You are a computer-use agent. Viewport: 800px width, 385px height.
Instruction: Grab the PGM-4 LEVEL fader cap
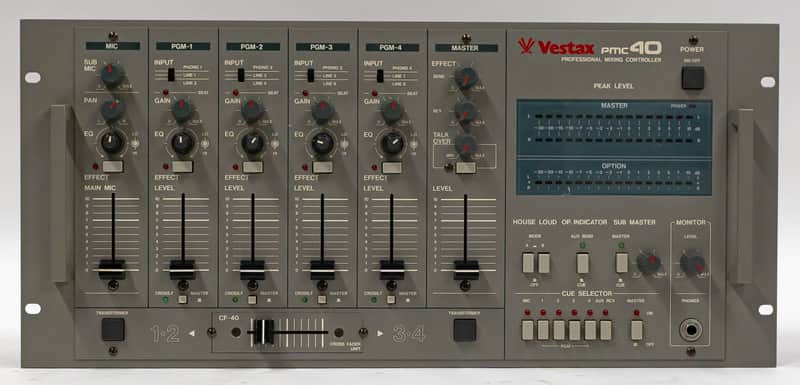click(391, 270)
